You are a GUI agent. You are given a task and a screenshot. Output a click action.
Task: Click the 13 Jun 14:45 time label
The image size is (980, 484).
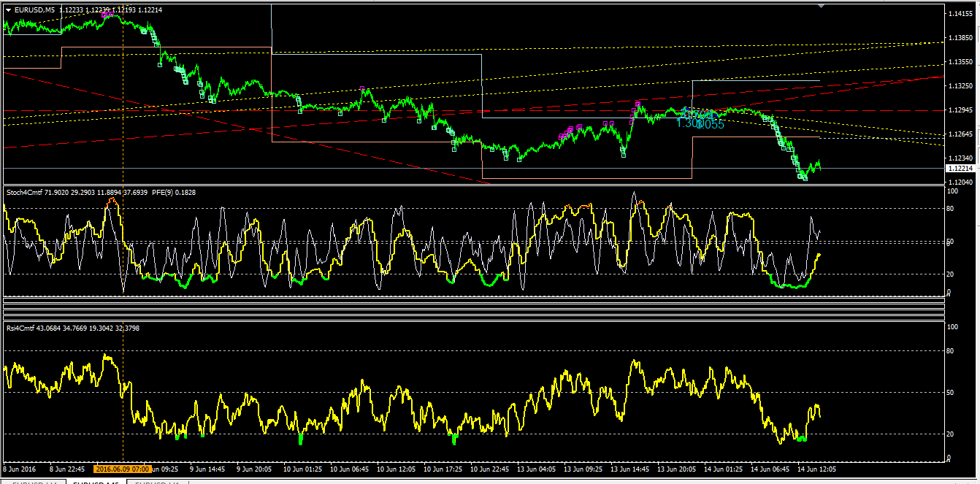click(x=629, y=469)
